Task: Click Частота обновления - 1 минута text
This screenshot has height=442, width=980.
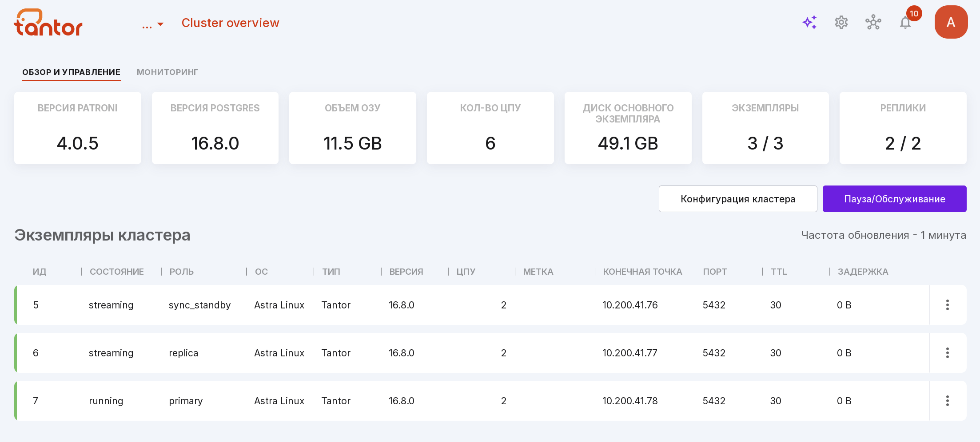Action: click(884, 235)
